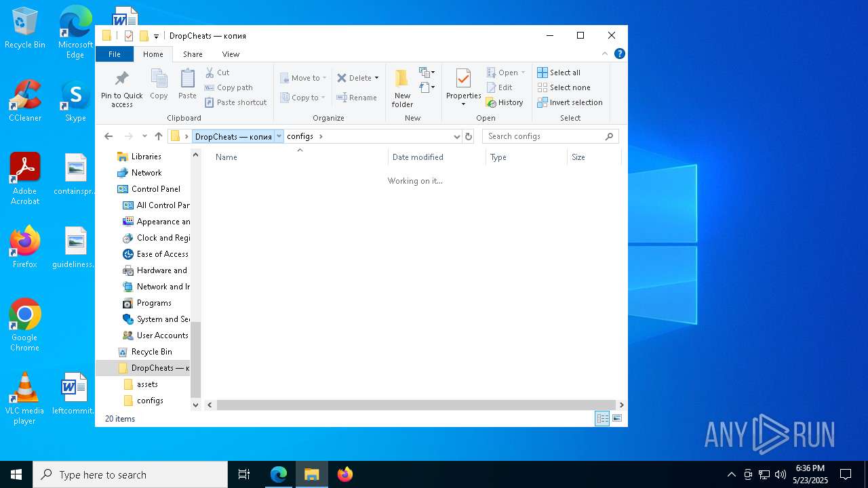
Task: Launch Firefox from the taskbar
Action: click(x=345, y=474)
